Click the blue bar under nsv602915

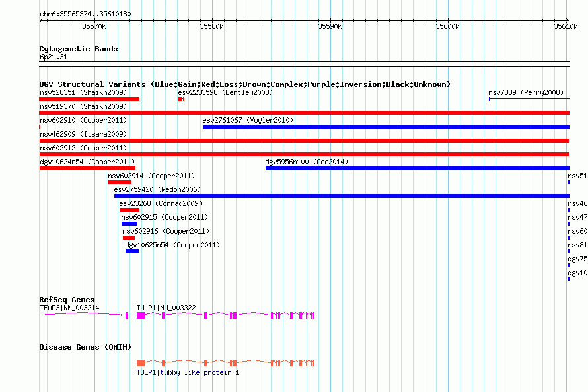coord(129,224)
